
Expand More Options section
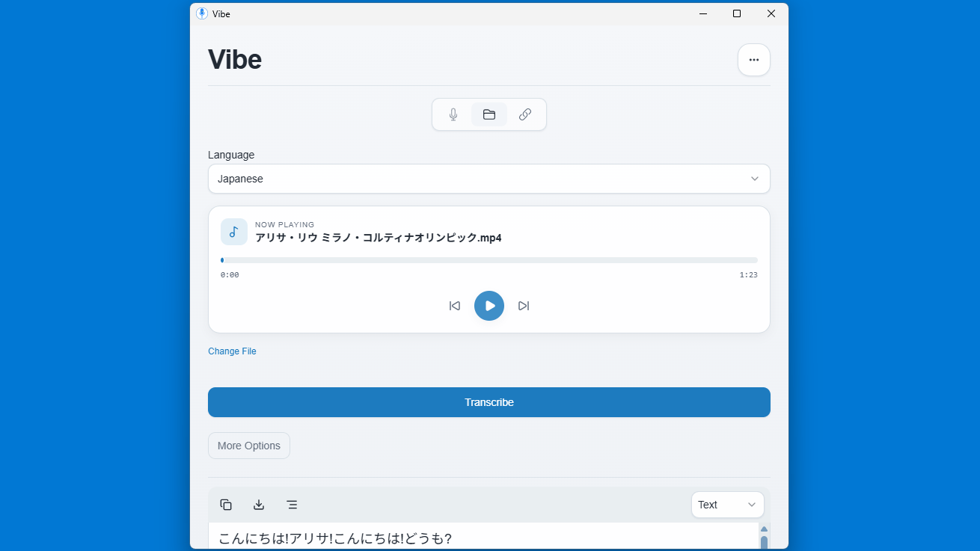click(x=249, y=446)
